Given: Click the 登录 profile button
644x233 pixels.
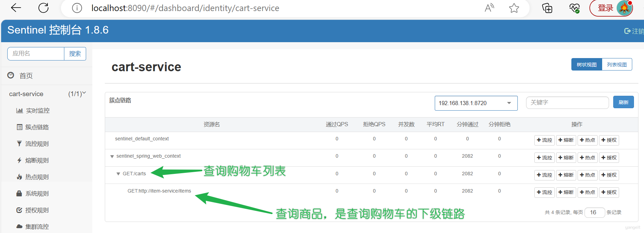Looking at the screenshot, I should (611, 8).
